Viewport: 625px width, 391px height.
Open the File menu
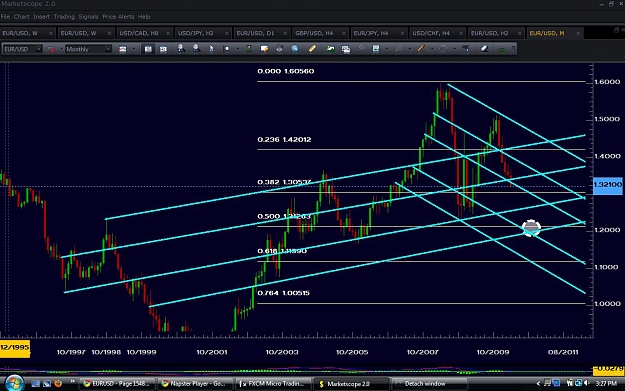coord(5,17)
